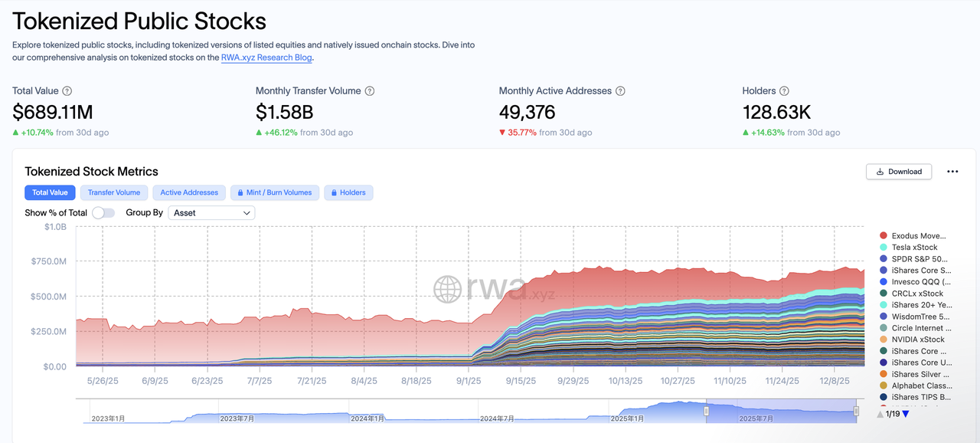Go to next legend page arrow
The height and width of the screenshot is (443, 980).
[906, 415]
